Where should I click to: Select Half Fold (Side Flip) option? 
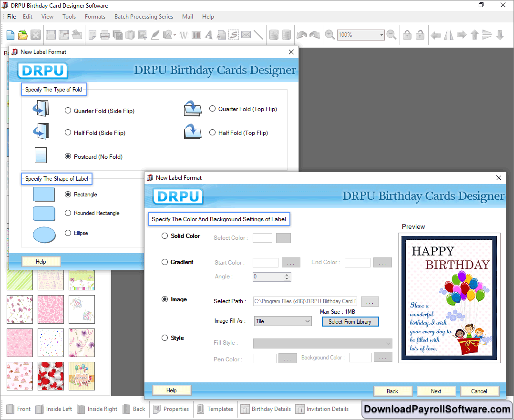point(68,133)
